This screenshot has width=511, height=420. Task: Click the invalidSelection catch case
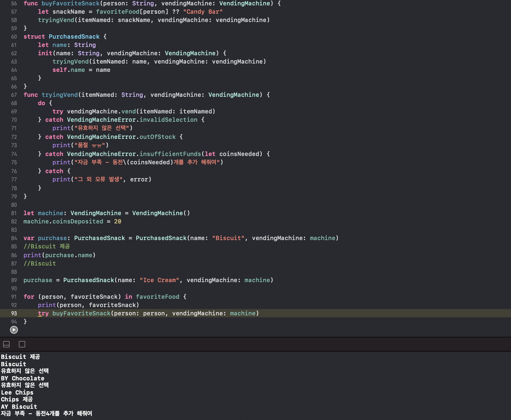168,120
